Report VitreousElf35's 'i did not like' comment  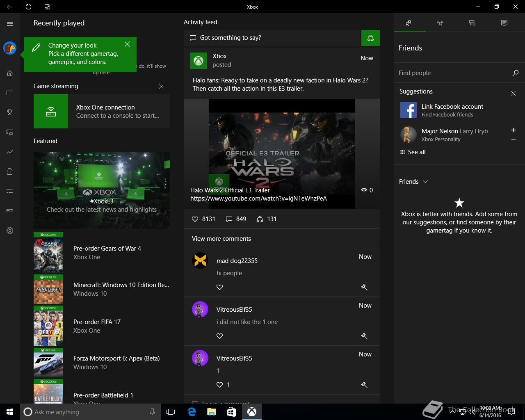(x=364, y=336)
